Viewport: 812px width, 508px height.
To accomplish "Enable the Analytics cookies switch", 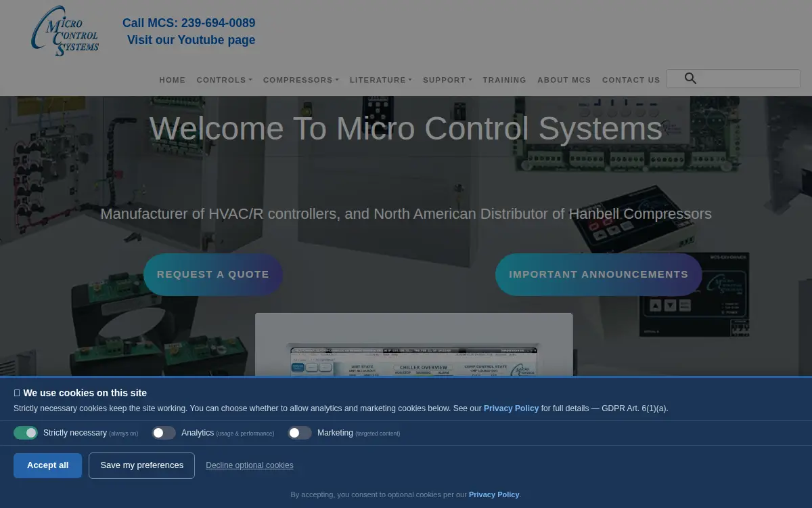I will 164,433.
